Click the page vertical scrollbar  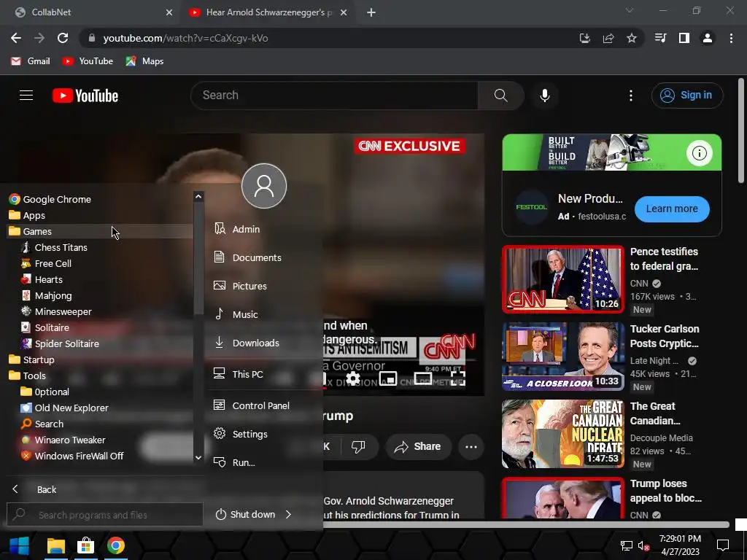pos(741,131)
